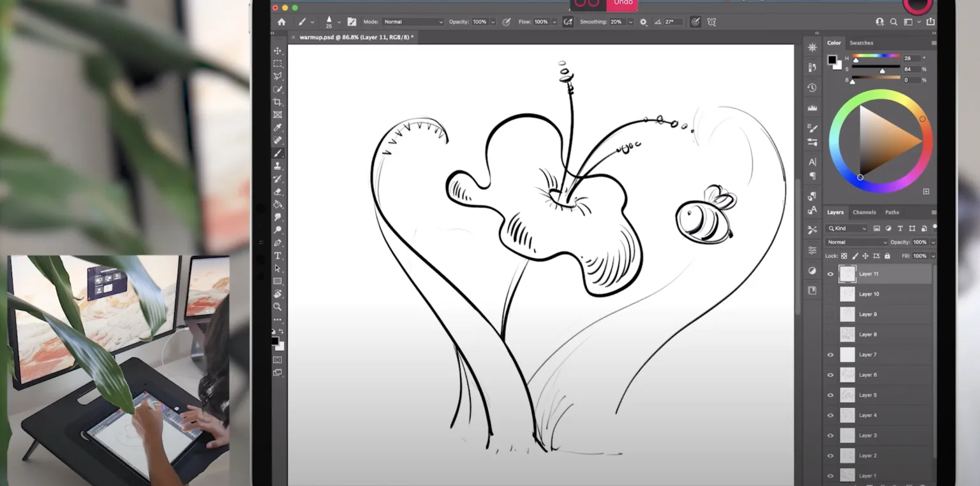Open the Libraries panel icon

tap(812, 291)
